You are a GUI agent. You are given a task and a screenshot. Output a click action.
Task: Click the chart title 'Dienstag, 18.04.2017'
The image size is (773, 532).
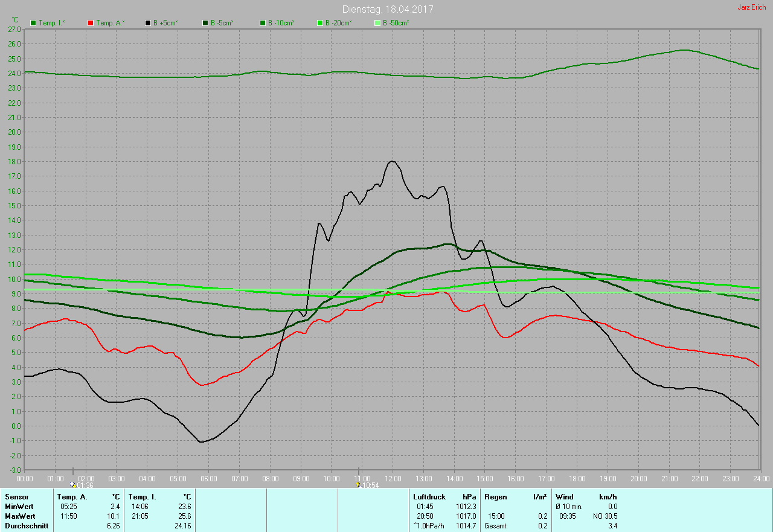coord(388,10)
